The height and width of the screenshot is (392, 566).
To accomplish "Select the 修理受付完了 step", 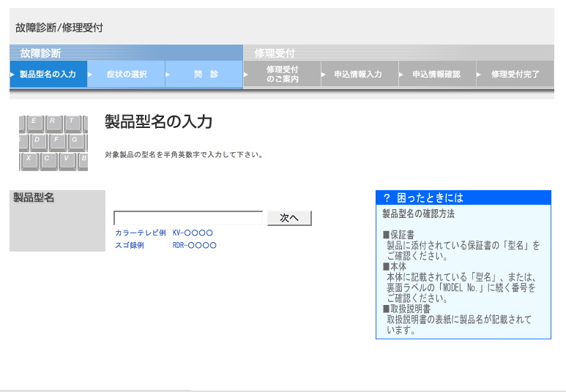I will (x=515, y=75).
